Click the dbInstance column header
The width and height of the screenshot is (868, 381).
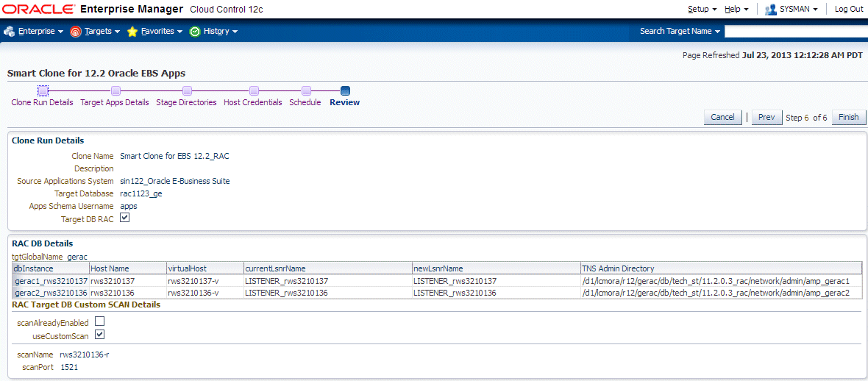point(50,268)
